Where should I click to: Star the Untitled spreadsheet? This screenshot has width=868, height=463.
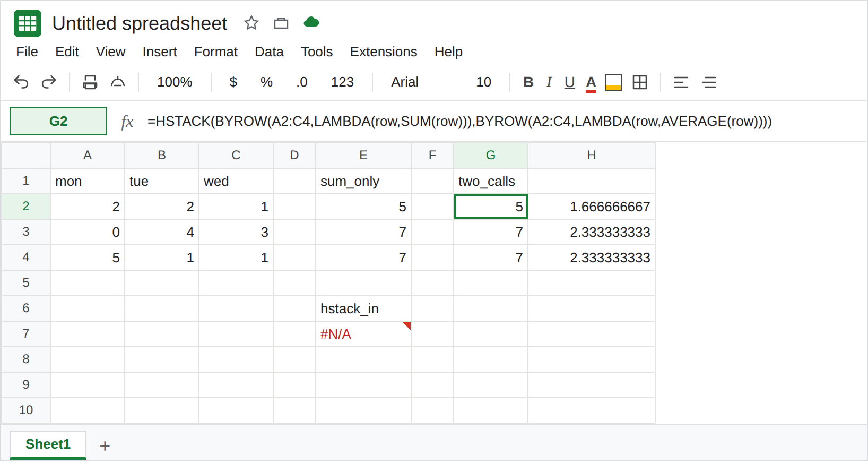(x=251, y=23)
